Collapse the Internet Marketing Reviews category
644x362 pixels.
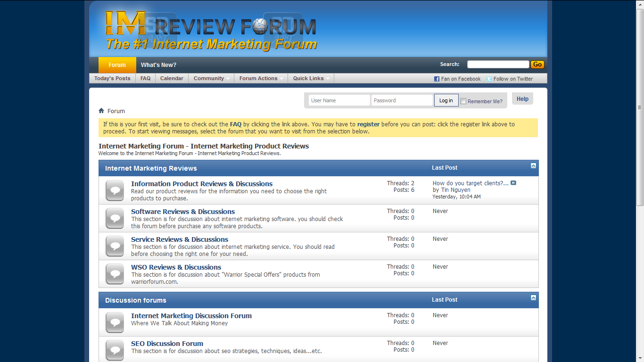coord(533,165)
